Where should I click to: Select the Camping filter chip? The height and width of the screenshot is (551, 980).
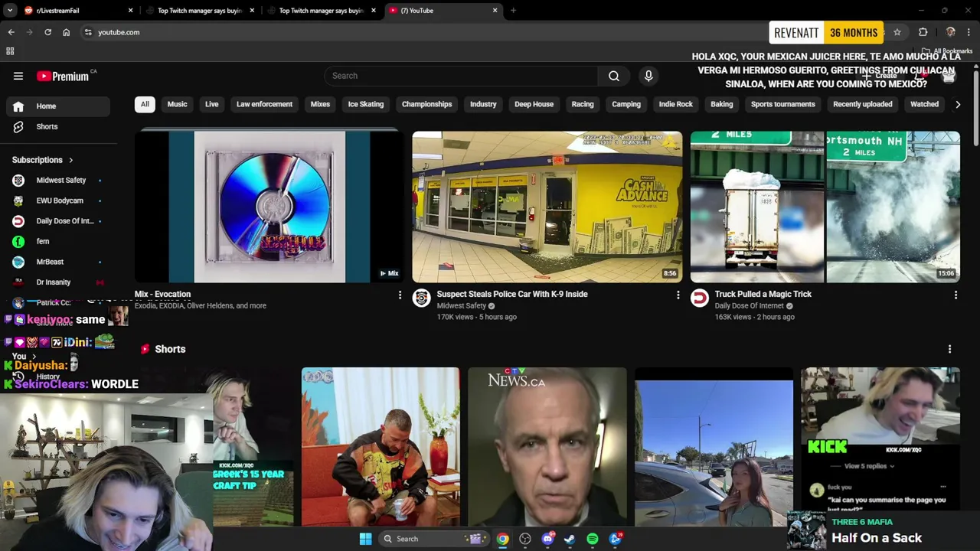pyautogui.click(x=626, y=104)
